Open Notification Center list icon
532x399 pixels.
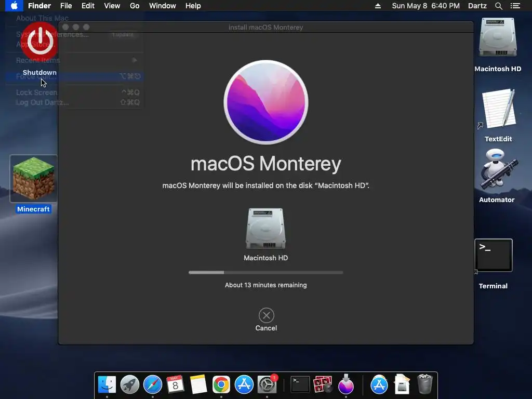tap(515, 6)
